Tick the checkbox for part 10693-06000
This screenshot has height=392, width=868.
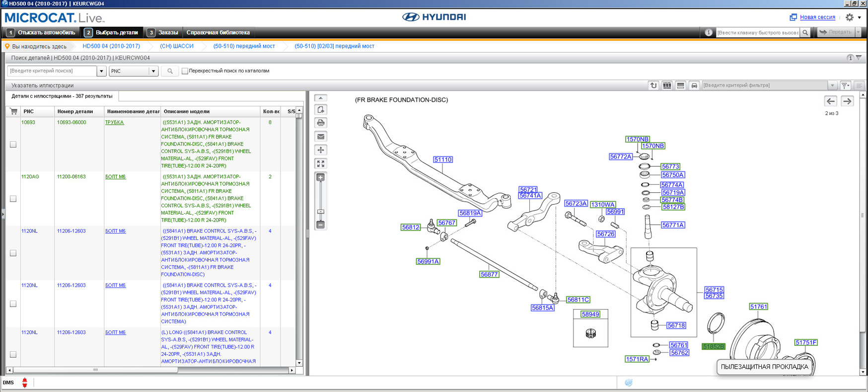[13, 145]
